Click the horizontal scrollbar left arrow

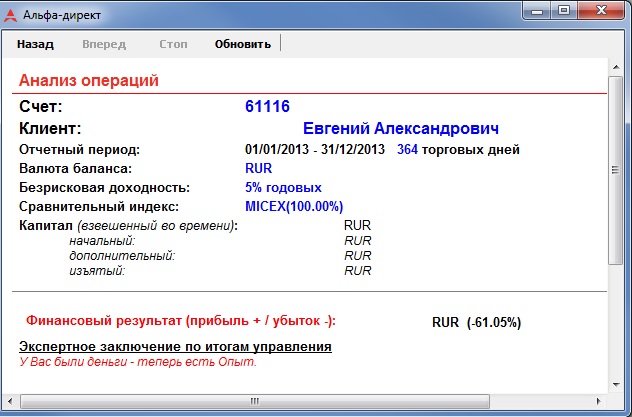click(10, 401)
